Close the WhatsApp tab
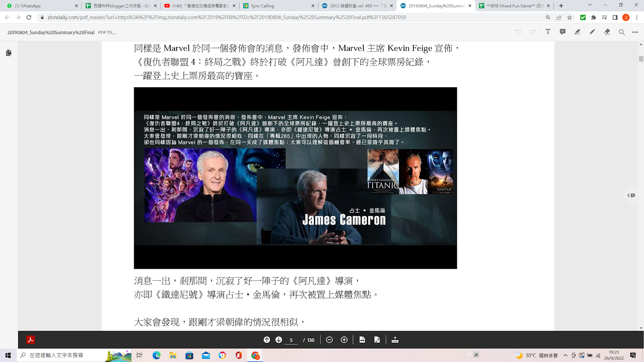The width and height of the screenshot is (644, 362). coord(76,6)
